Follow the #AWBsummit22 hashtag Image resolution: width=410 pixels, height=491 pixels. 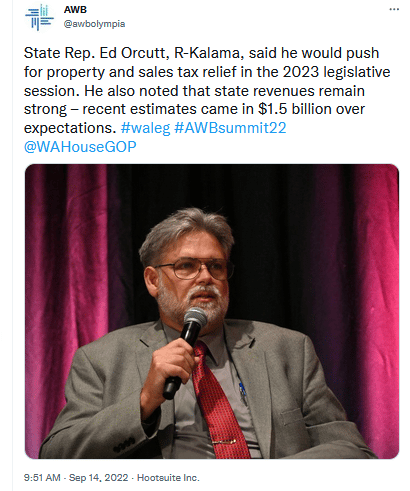230,128
